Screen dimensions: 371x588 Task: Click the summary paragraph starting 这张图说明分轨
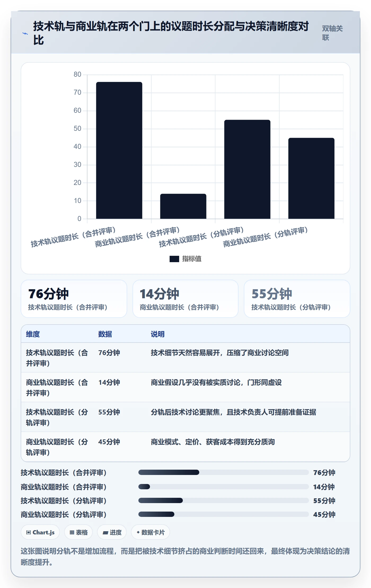(185, 556)
